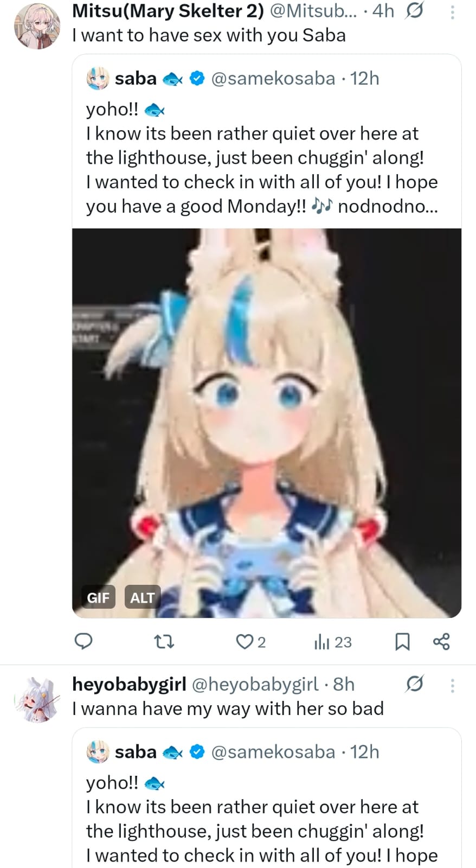View post analytics showing 23 views
Viewport: 476px width, 868px height.
click(333, 642)
